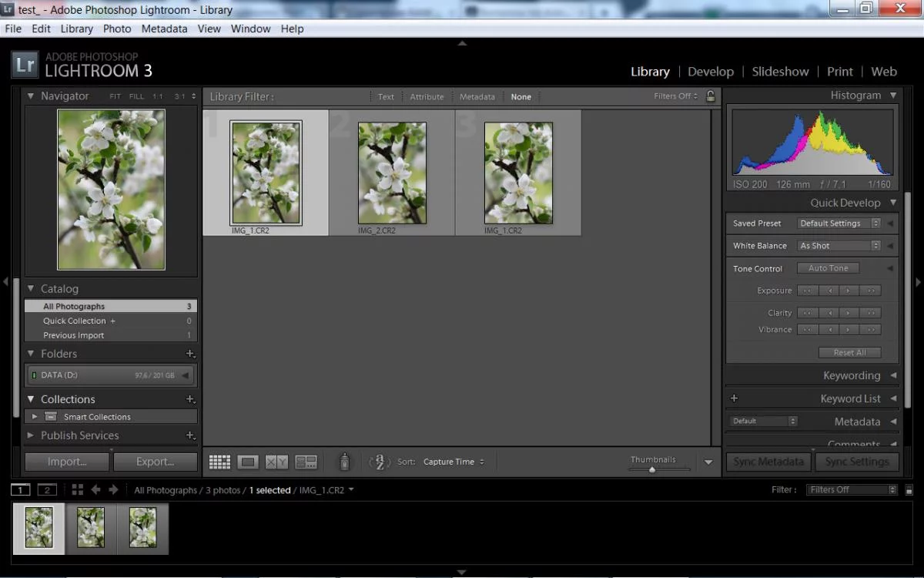Switch to the Develop module
924x578 pixels.
pyautogui.click(x=710, y=72)
